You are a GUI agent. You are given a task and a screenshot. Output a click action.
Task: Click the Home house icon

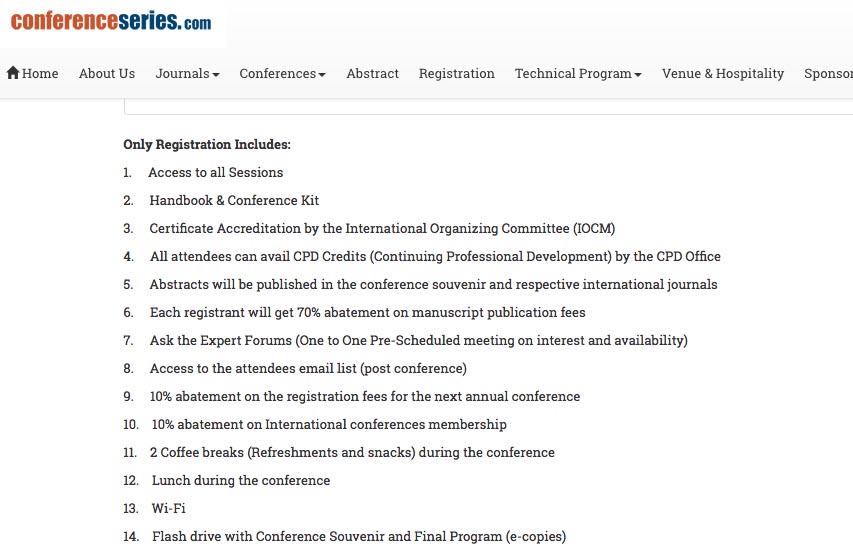pos(13,73)
